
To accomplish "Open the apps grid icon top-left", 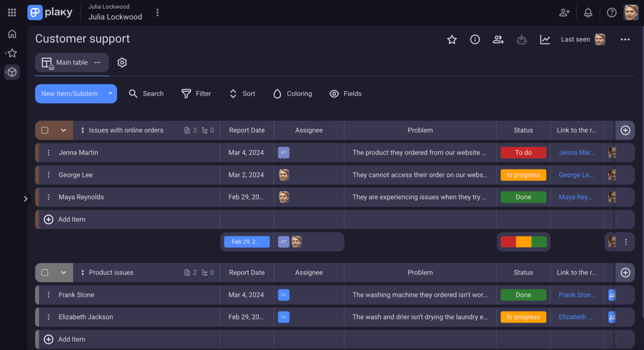I will point(11,12).
